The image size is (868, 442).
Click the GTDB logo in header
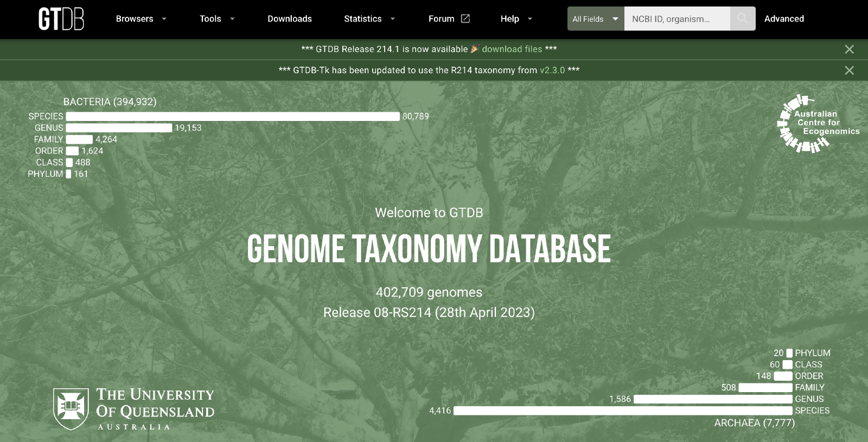61,19
